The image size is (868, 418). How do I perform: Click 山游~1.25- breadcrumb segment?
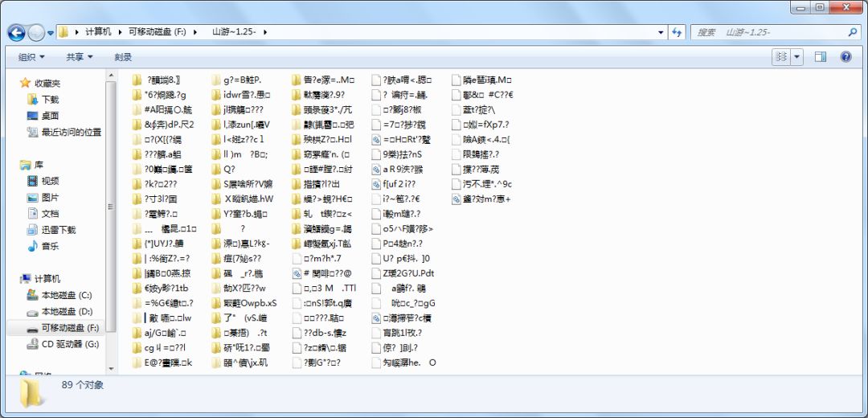pyautogui.click(x=234, y=32)
